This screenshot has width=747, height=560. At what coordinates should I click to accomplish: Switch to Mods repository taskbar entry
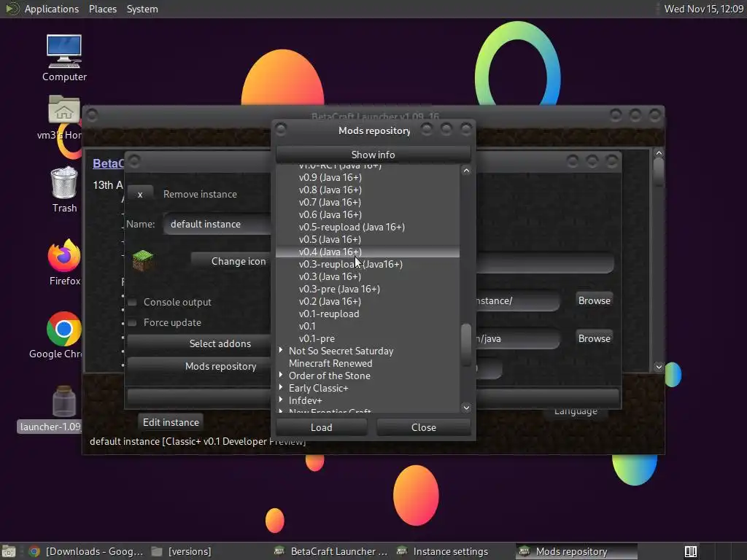coord(576,551)
